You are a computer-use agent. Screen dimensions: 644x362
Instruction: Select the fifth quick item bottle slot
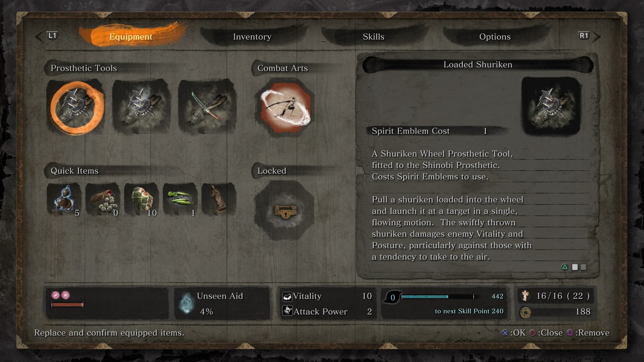point(219,200)
